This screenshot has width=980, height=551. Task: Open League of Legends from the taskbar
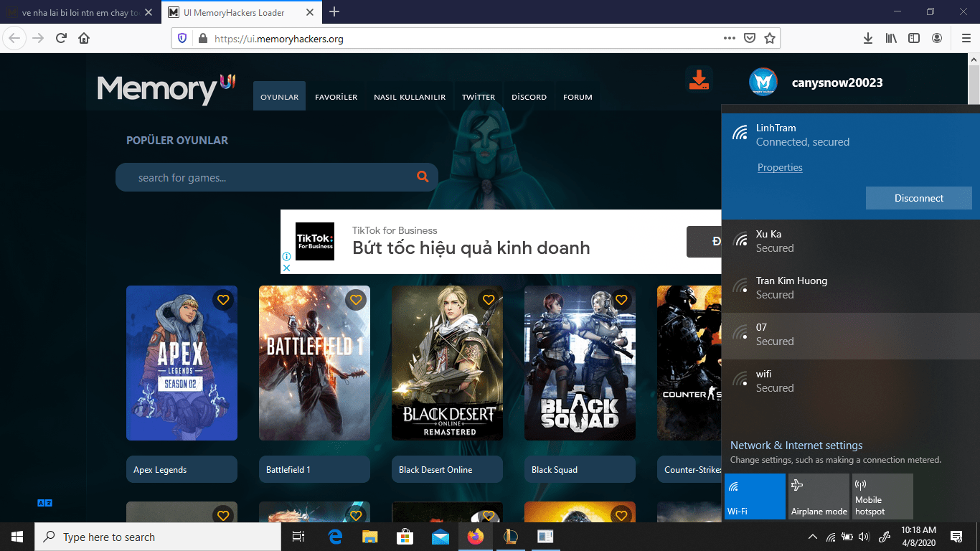coord(511,537)
